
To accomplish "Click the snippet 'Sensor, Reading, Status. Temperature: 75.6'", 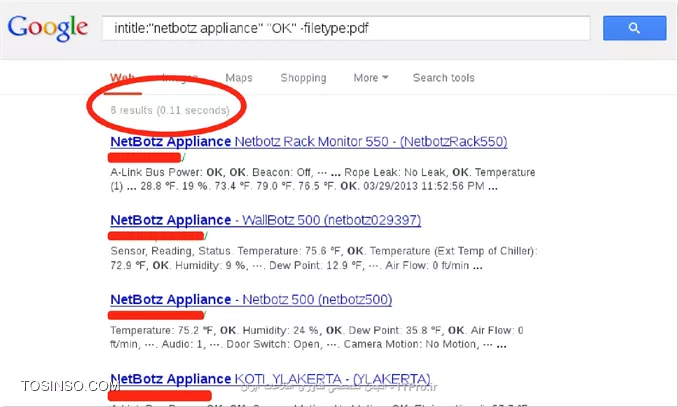I will (x=324, y=251).
